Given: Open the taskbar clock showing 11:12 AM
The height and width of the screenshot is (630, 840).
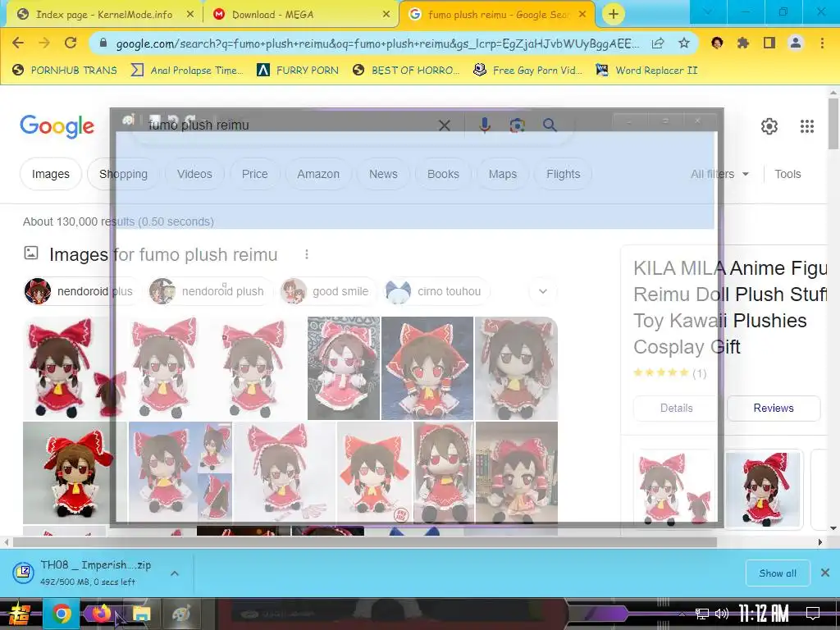Looking at the screenshot, I should 764,614.
